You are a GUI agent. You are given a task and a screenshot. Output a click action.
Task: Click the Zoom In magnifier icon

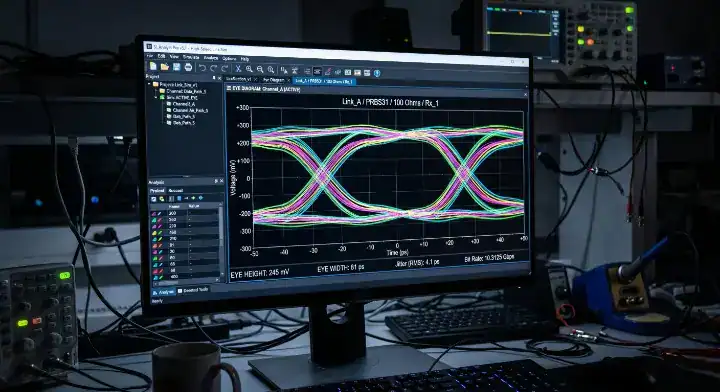click(249, 69)
